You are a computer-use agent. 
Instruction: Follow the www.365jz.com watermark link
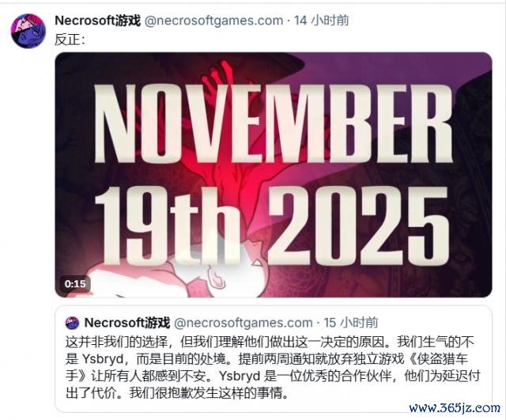point(455,408)
